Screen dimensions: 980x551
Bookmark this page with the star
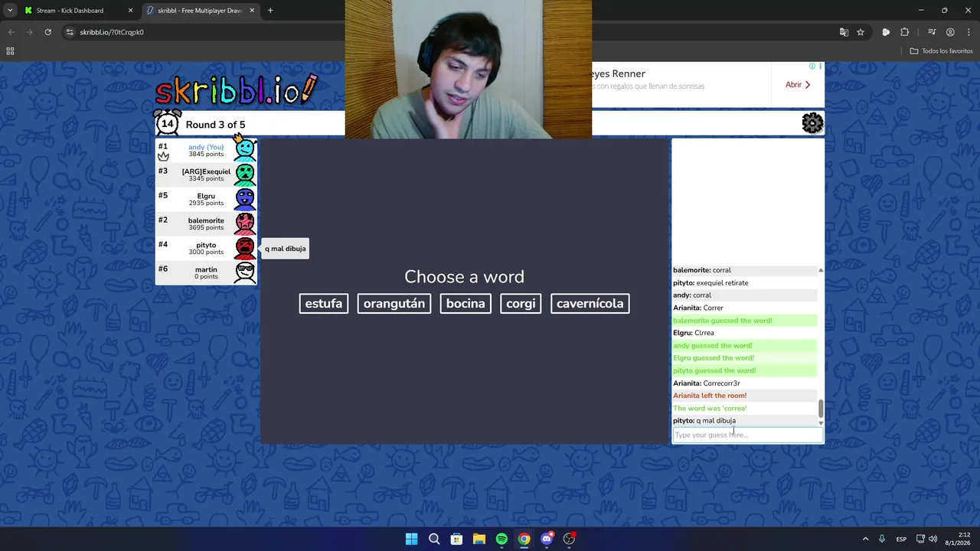coord(861,32)
